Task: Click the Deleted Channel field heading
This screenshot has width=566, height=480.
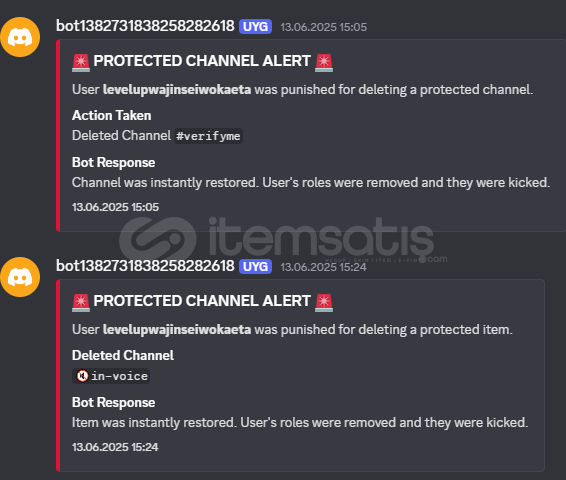Action: (x=123, y=355)
